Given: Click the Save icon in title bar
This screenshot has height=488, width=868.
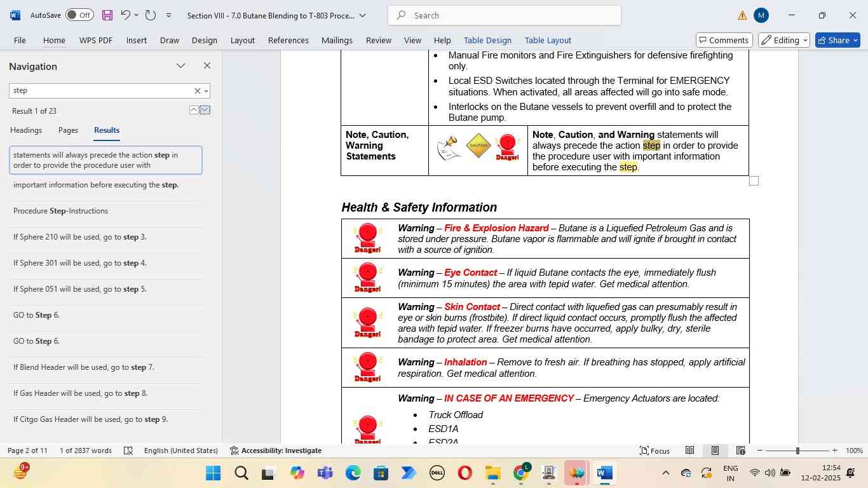Looking at the screenshot, I should coord(107,15).
